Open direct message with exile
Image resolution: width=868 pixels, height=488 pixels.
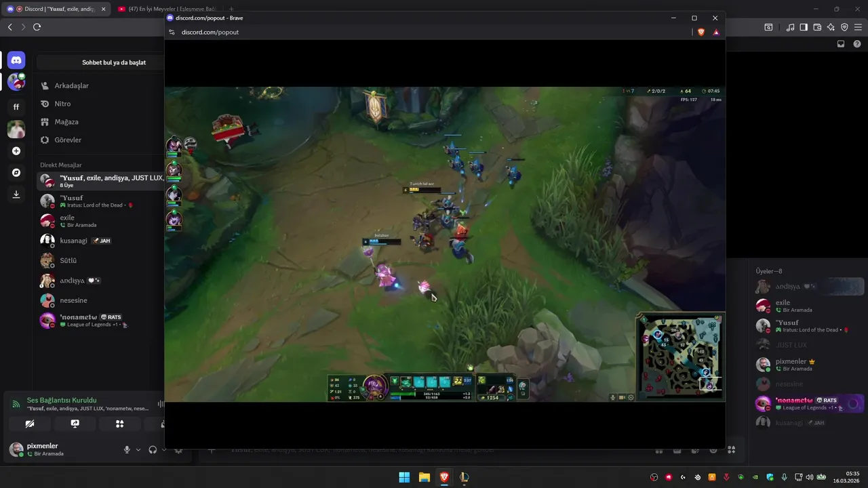click(100, 221)
